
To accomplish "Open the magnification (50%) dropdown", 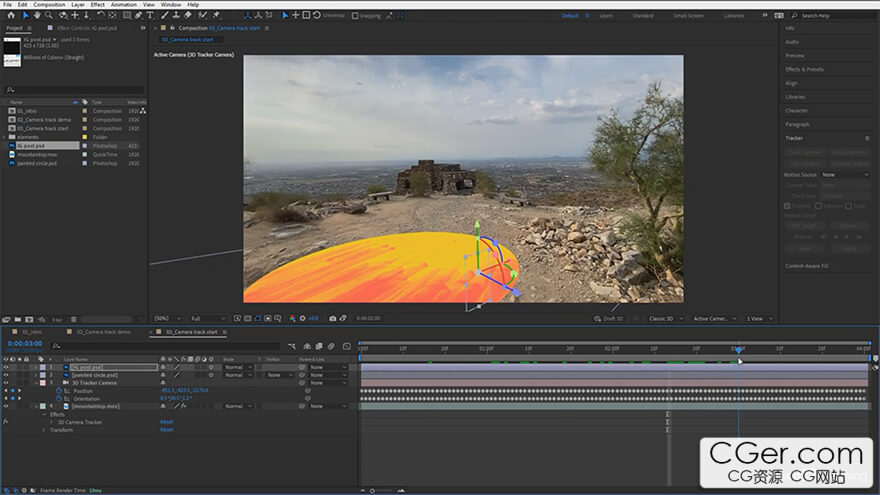I will pyautogui.click(x=167, y=318).
